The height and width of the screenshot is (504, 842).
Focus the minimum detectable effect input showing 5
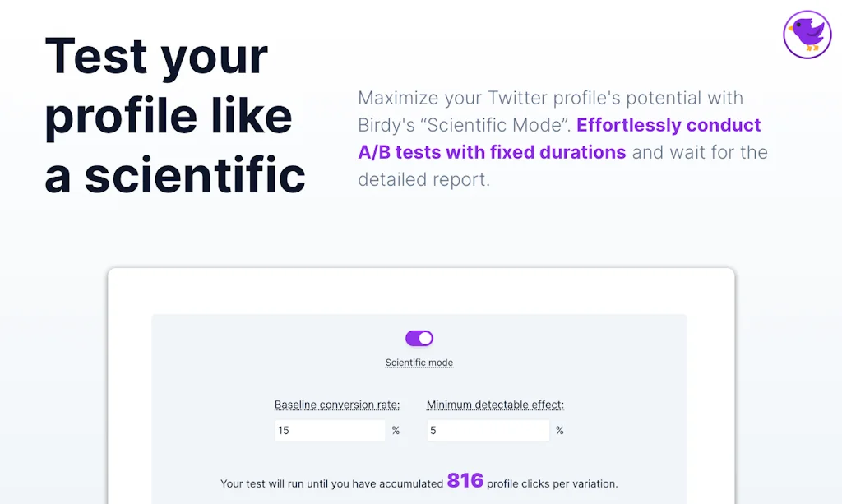tap(487, 430)
